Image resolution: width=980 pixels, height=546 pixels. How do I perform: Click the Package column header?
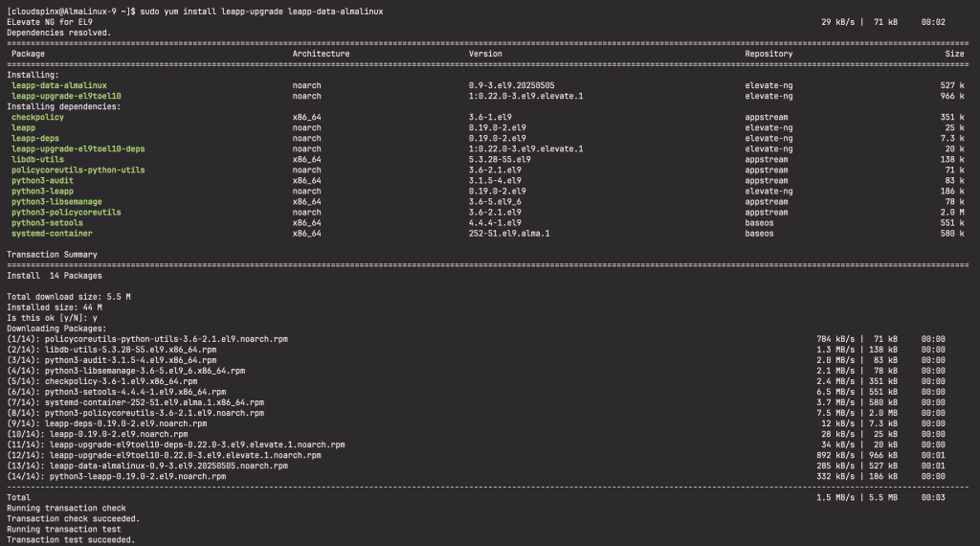28,54
